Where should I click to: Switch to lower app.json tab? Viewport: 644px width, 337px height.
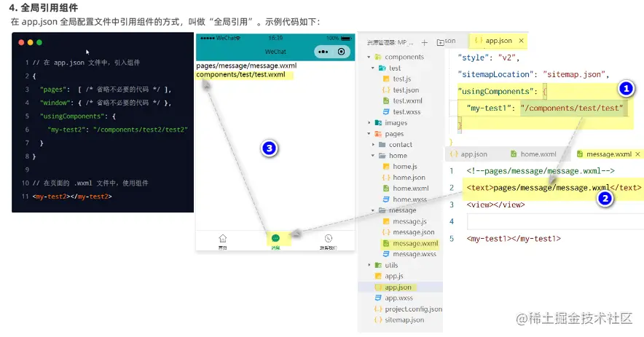[468, 154]
